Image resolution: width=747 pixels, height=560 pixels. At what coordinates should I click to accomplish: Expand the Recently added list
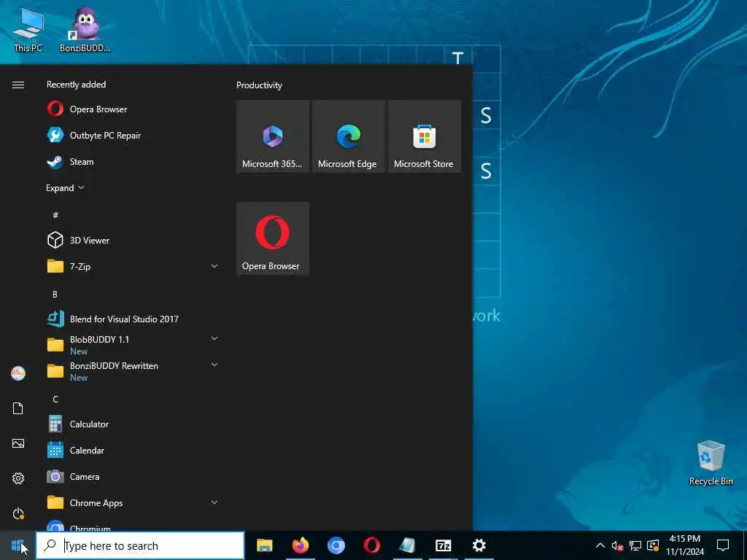[65, 187]
